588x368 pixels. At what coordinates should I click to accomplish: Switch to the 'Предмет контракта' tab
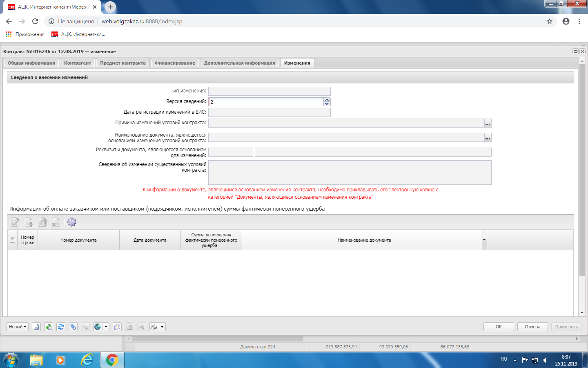pos(122,63)
